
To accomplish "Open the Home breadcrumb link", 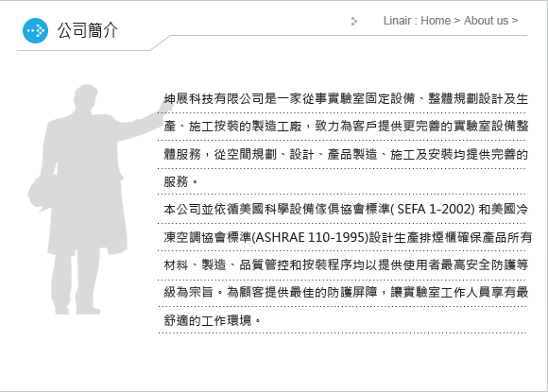I will coord(436,21).
